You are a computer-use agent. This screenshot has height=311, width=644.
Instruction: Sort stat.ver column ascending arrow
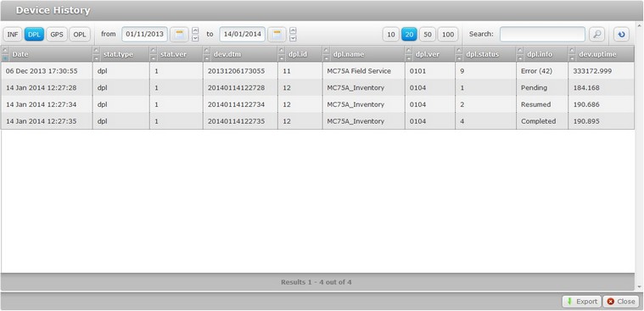(x=154, y=51)
